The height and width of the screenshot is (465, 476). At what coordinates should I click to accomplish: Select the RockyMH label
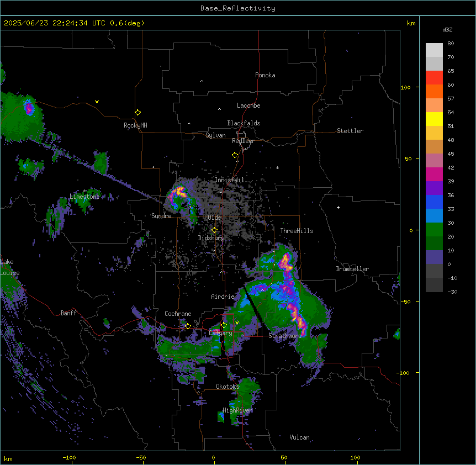135,125
